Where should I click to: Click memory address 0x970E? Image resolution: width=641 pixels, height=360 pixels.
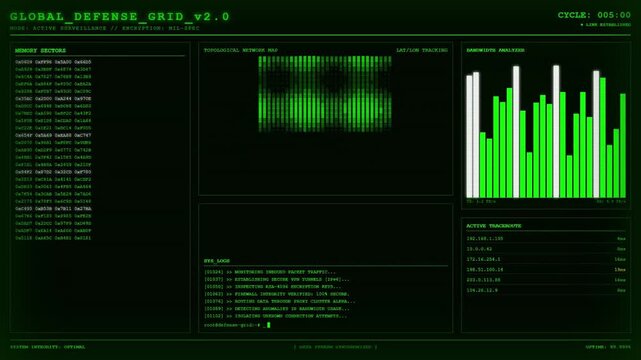pyautogui.click(x=83, y=98)
